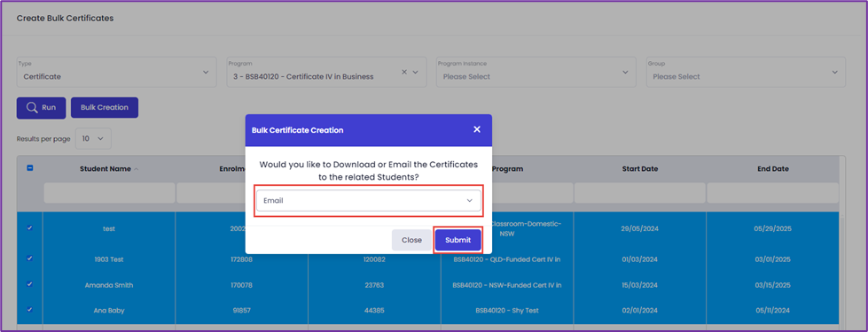Click the Close button in dialog

(x=411, y=240)
